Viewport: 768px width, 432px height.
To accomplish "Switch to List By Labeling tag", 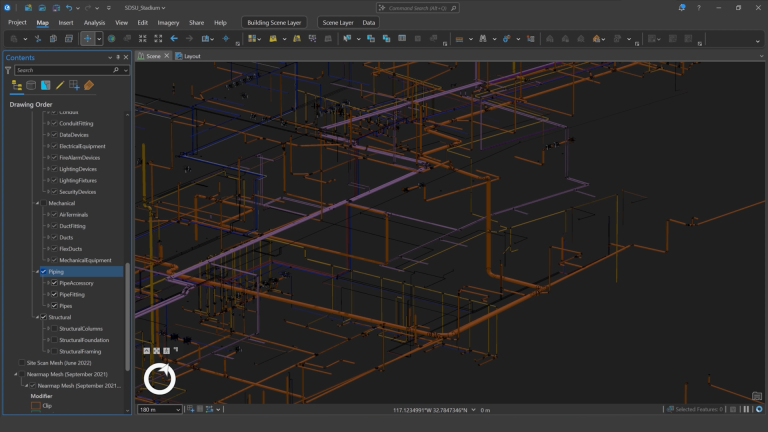I will click(x=89, y=85).
